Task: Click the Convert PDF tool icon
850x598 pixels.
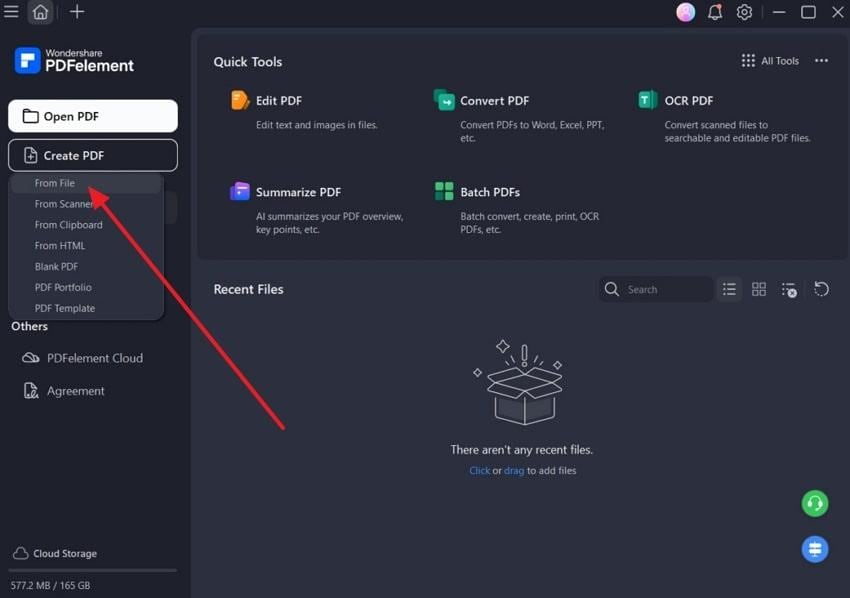Action: pyautogui.click(x=444, y=100)
